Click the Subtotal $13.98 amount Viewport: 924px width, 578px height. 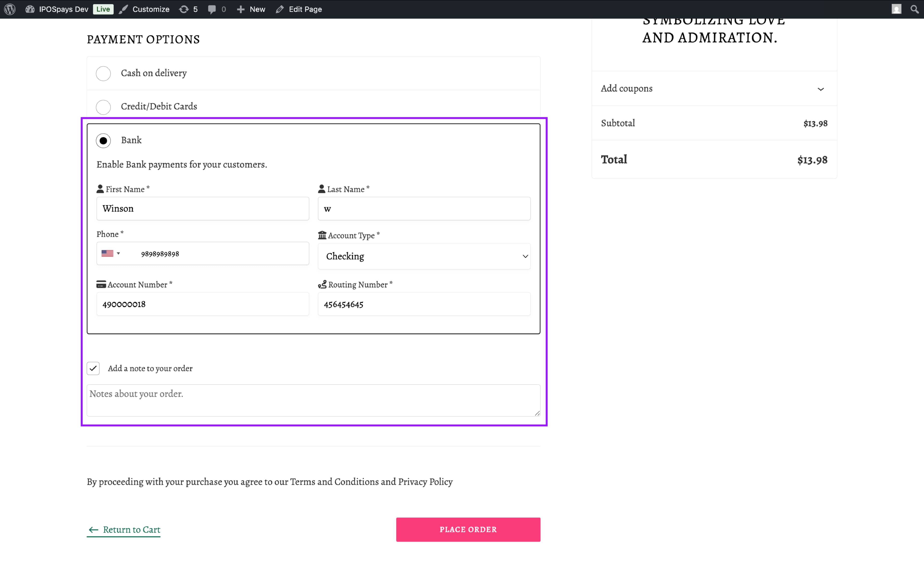(x=815, y=124)
